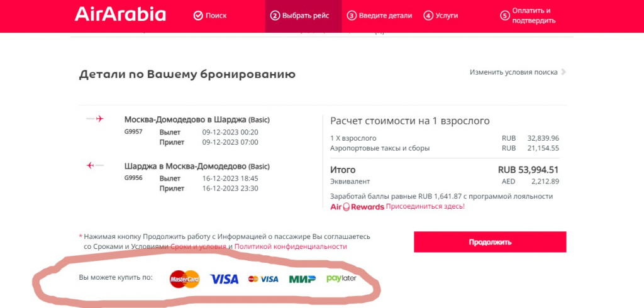Screen dimensions: 644x308
Task: Click the paylater logo
Action: click(341, 278)
